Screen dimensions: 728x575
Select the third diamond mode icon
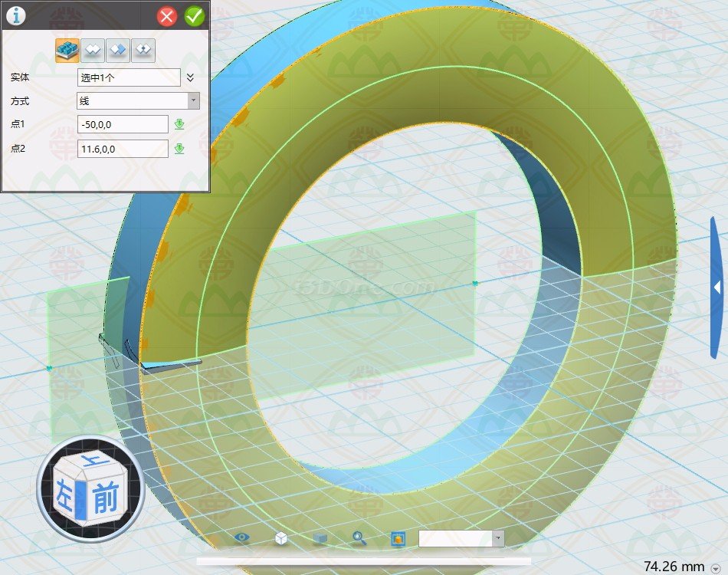tap(118, 51)
